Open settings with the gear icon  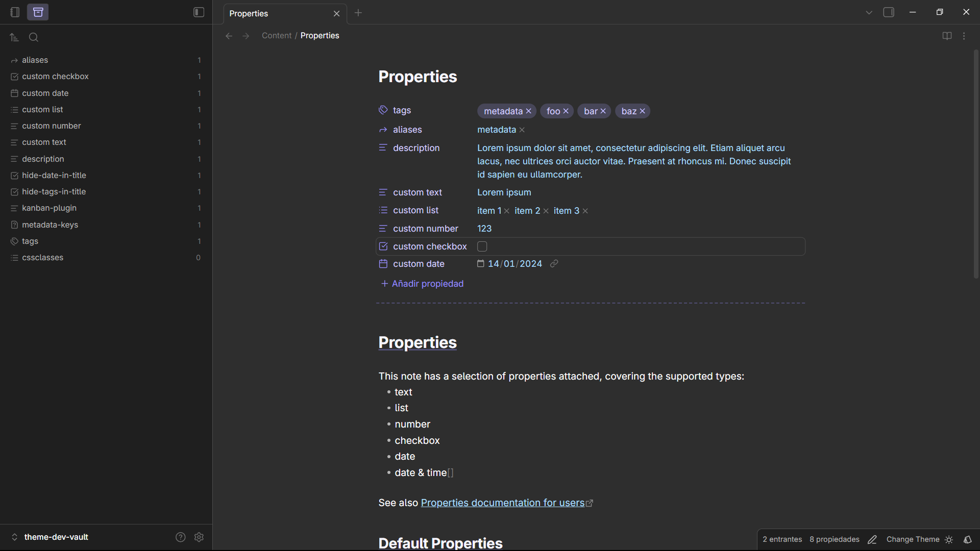click(x=199, y=537)
